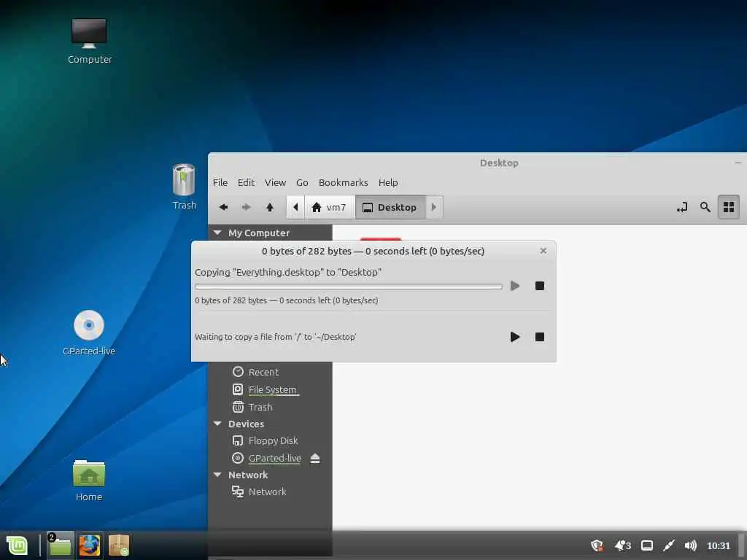The image size is (747, 560).
Task: Open the update manager shield tray icon
Action: pyautogui.click(x=597, y=545)
